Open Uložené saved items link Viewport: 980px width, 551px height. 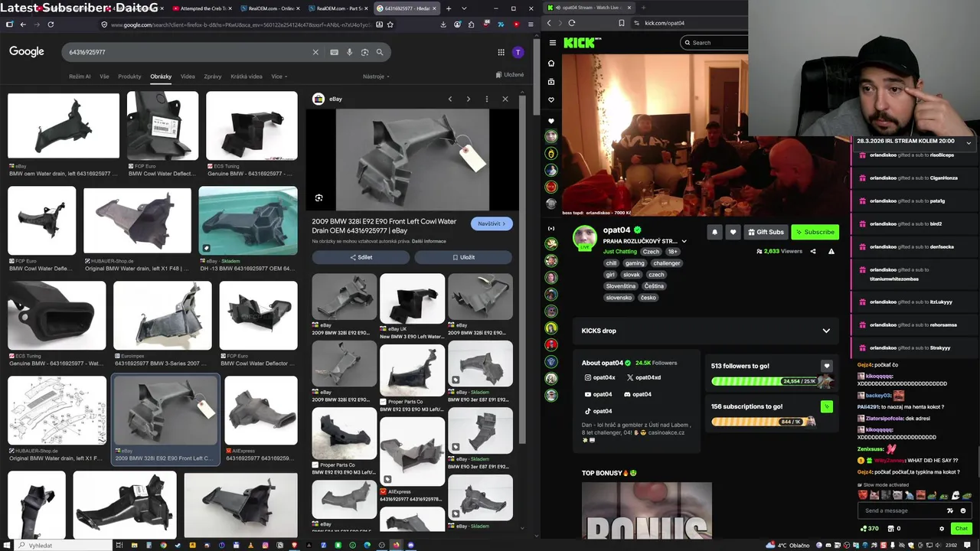point(510,74)
